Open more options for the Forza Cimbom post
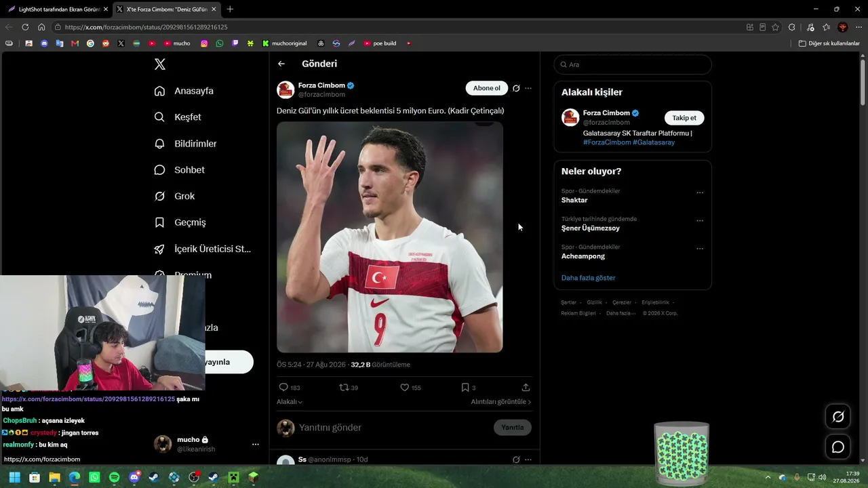Screen dimensions: 868x488 [x=528, y=88]
